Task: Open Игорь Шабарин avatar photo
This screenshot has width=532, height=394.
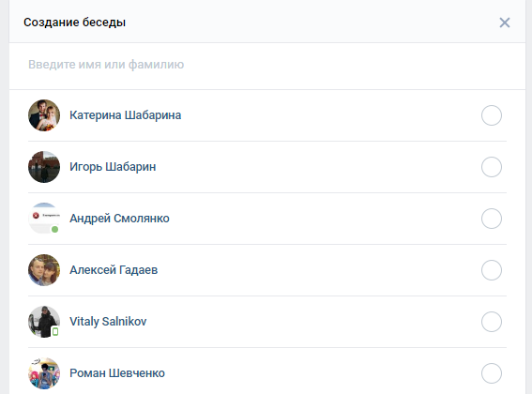Action: tap(44, 167)
